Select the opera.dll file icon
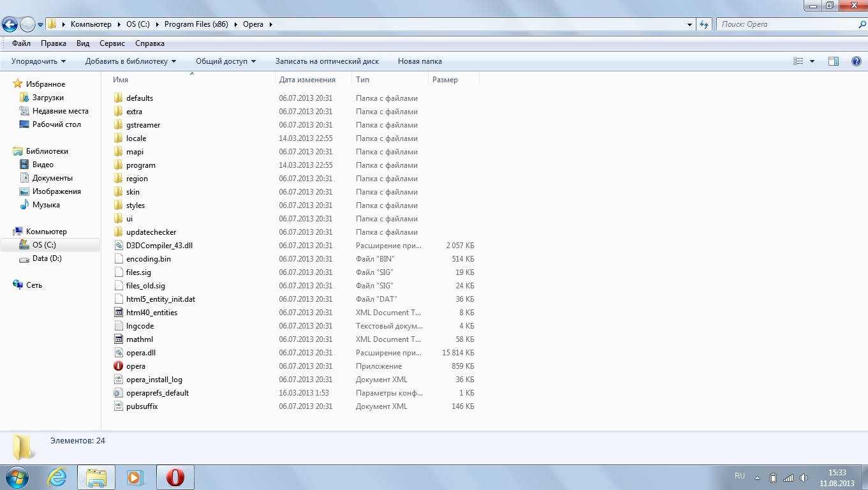 point(118,353)
